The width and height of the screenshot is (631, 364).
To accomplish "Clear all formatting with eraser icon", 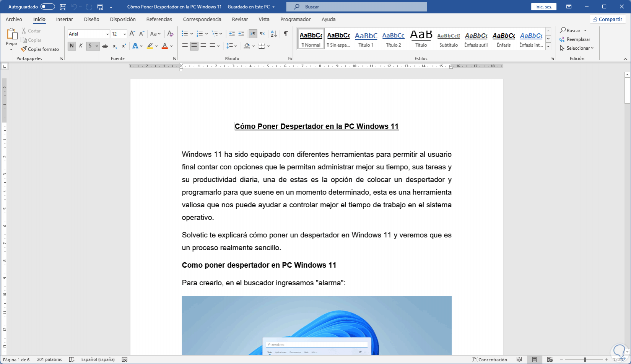I will pos(171,34).
